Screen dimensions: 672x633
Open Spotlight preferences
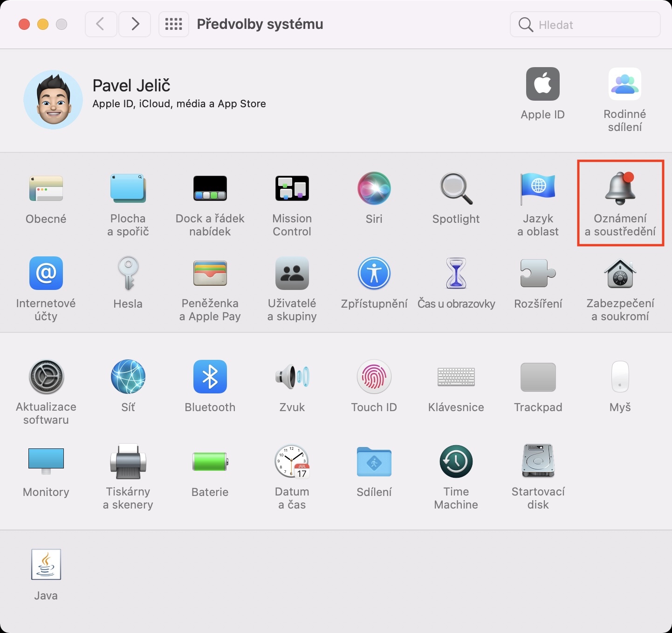(456, 188)
